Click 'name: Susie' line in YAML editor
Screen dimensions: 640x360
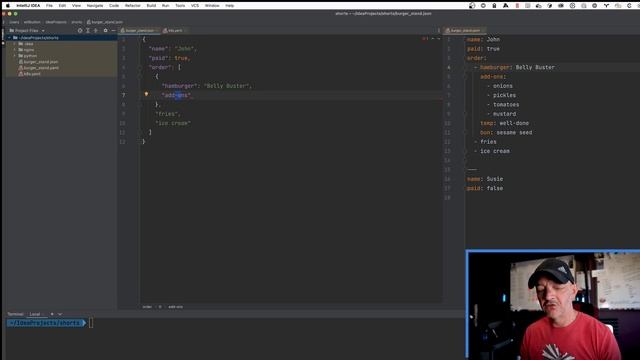point(485,179)
